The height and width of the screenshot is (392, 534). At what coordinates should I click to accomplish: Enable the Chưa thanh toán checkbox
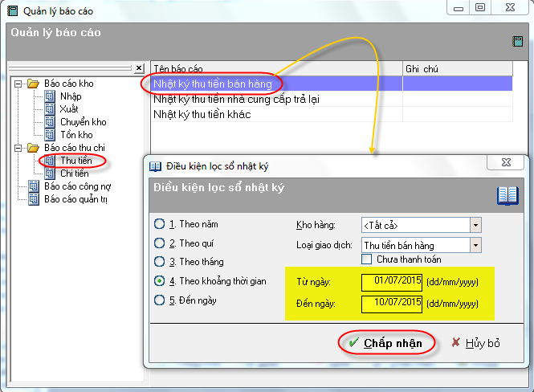point(366,259)
